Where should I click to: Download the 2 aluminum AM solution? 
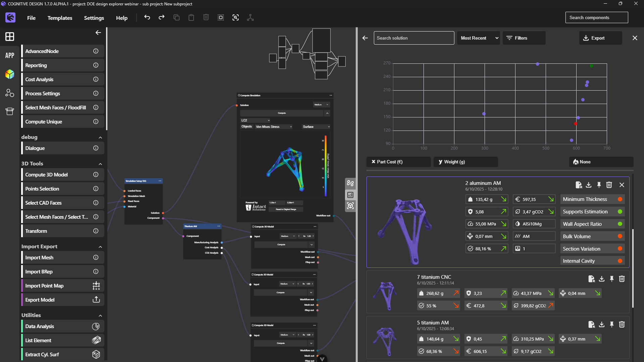tap(589, 185)
